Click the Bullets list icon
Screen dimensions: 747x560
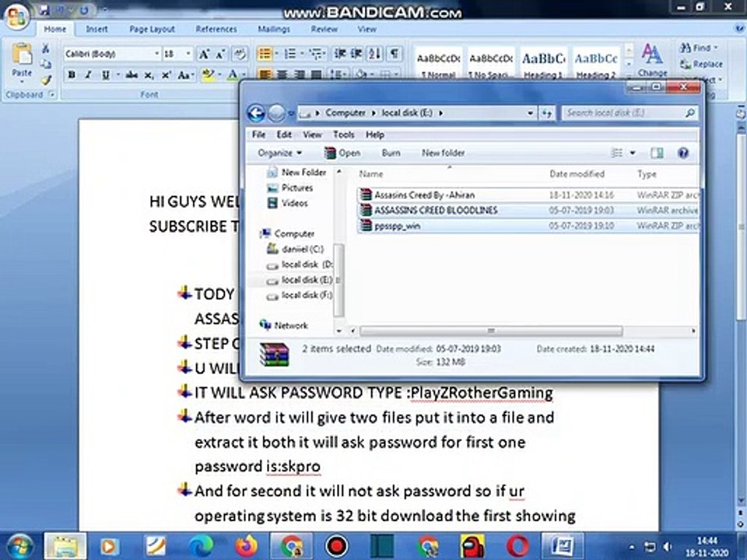click(265, 54)
